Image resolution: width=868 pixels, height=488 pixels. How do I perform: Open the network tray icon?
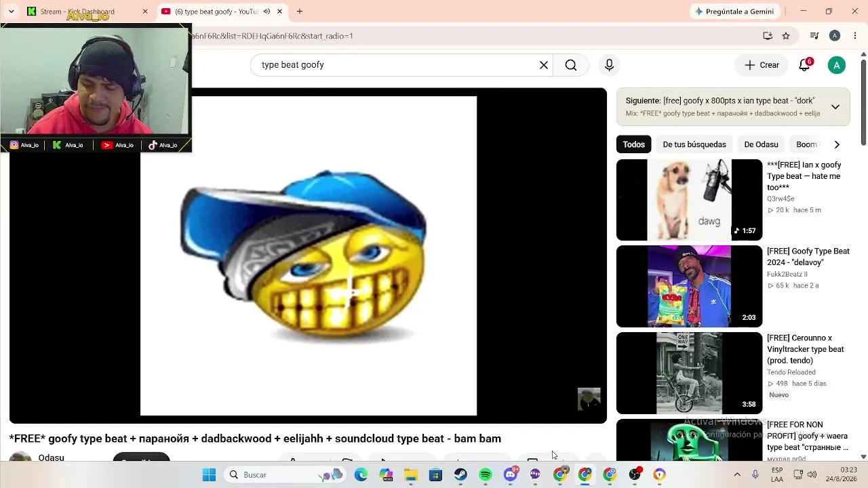[x=798, y=475]
